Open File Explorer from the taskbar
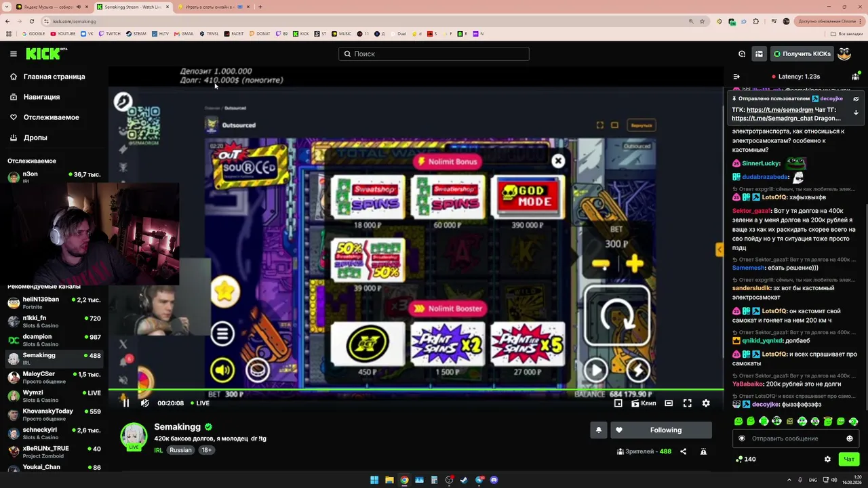Screen dimensions: 868x488 (389, 480)
